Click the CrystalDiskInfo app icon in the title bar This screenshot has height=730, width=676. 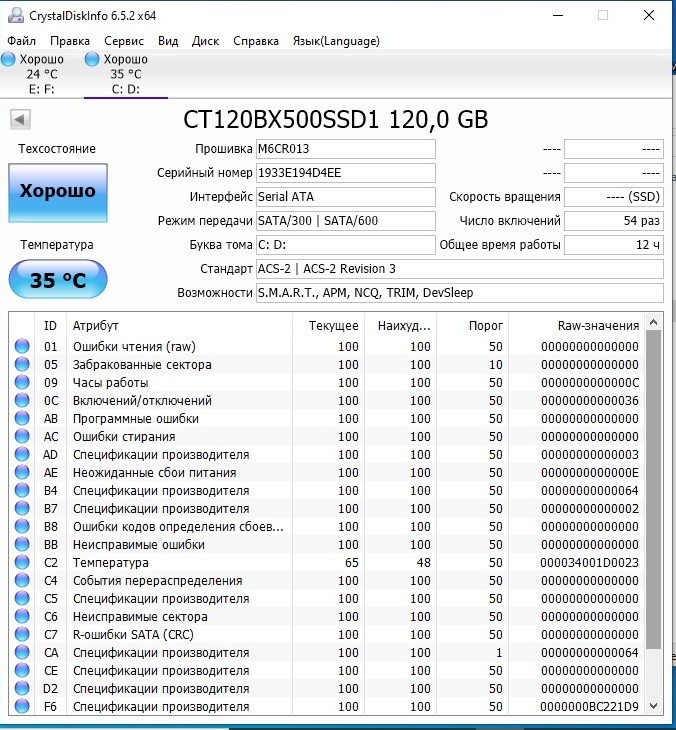(15, 15)
